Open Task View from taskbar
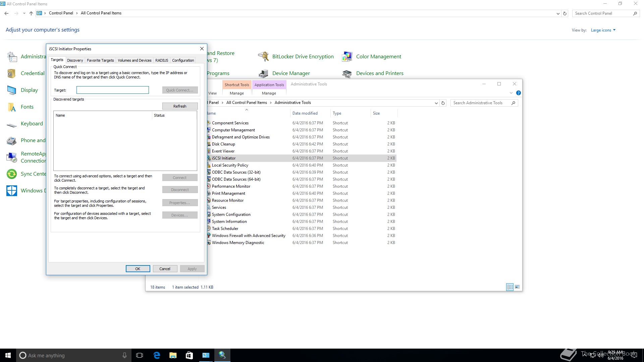 pos(140,355)
